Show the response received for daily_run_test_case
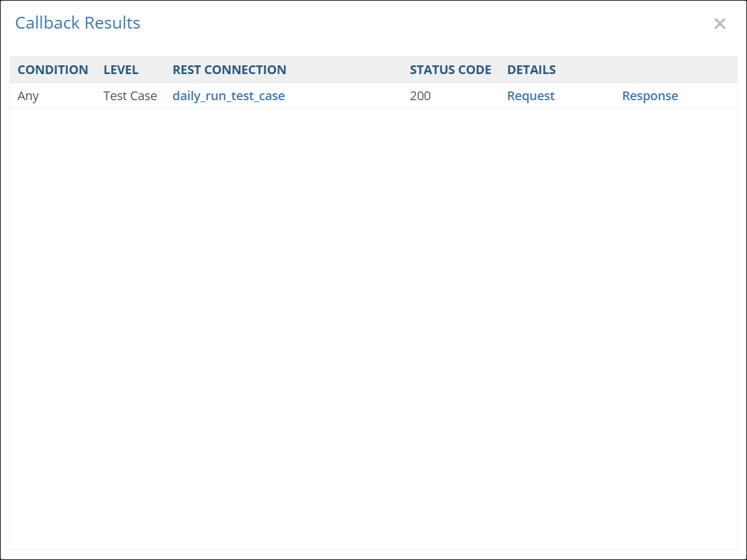Image resolution: width=747 pixels, height=560 pixels. point(650,96)
